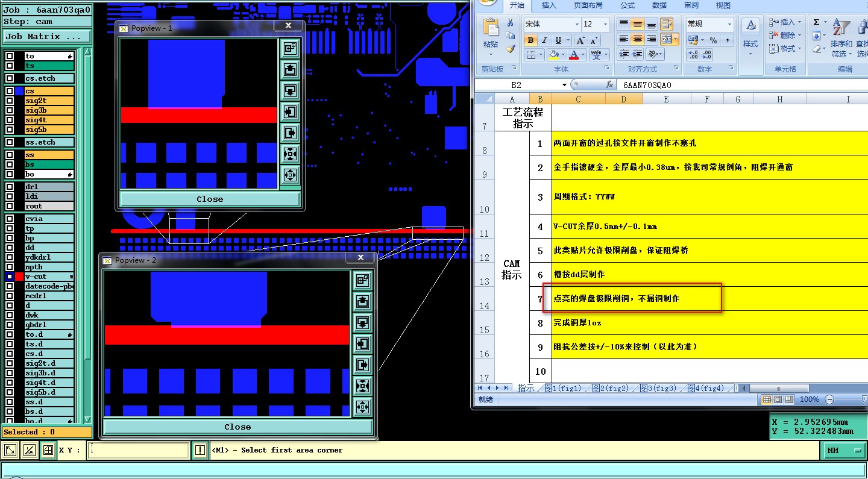
Task: Click the top icon in Popview-1 side toolbar
Action: tap(290, 48)
